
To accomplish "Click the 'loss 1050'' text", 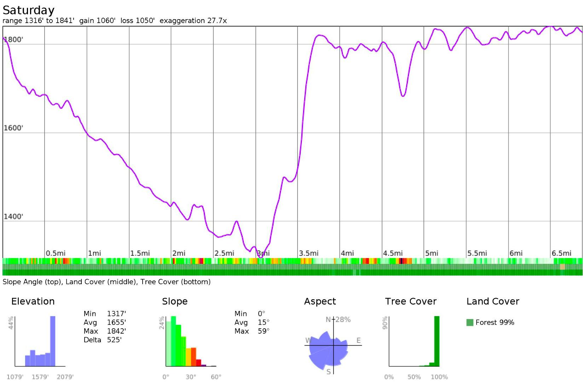I will pos(137,21).
